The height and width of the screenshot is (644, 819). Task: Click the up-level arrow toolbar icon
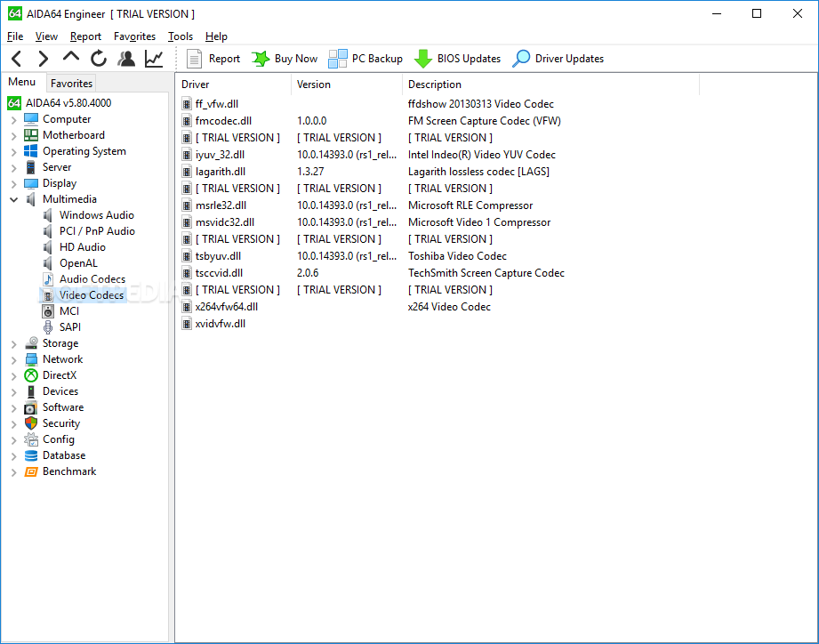(x=70, y=57)
